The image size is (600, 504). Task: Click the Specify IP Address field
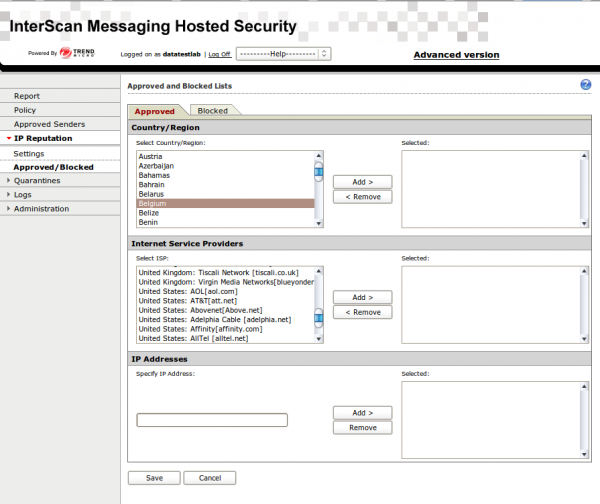pyautogui.click(x=212, y=420)
